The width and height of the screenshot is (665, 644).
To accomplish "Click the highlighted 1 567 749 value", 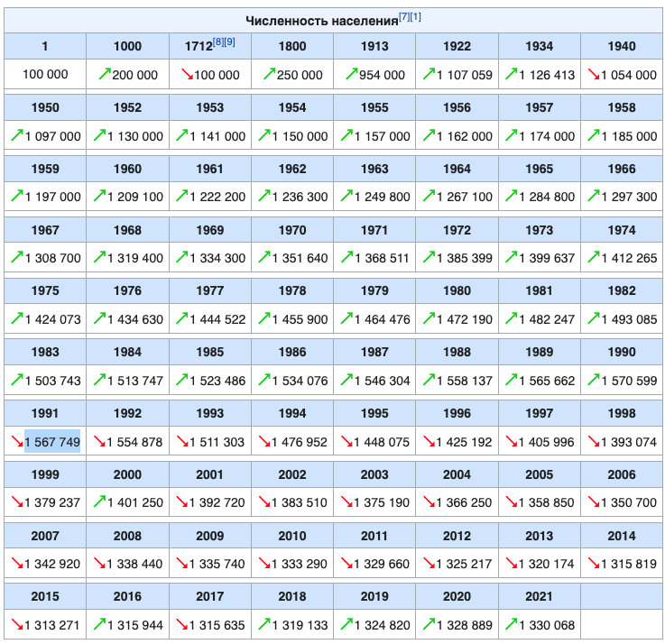I will point(52,442).
